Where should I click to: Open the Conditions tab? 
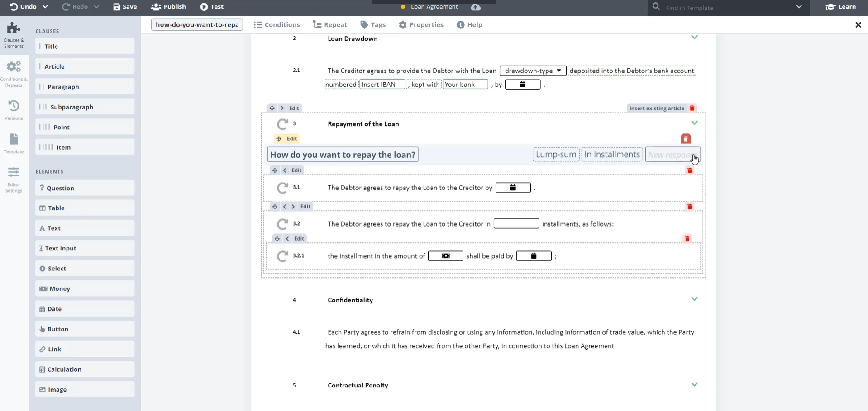click(x=277, y=25)
